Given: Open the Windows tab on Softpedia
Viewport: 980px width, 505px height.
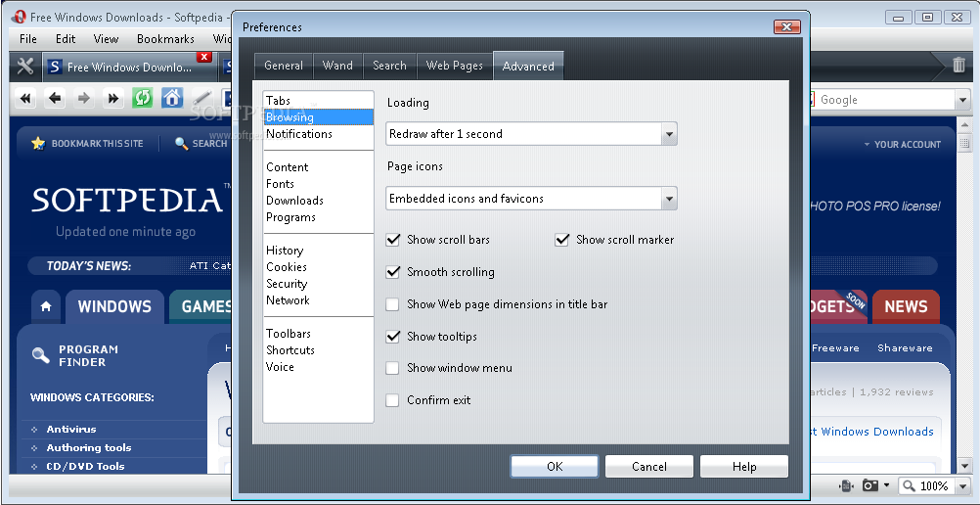Looking at the screenshot, I should pyautogui.click(x=114, y=306).
